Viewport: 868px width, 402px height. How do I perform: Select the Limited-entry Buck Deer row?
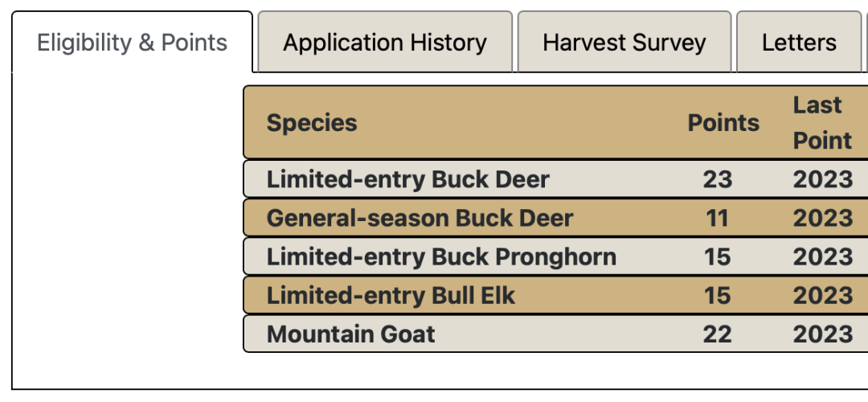(x=556, y=178)
